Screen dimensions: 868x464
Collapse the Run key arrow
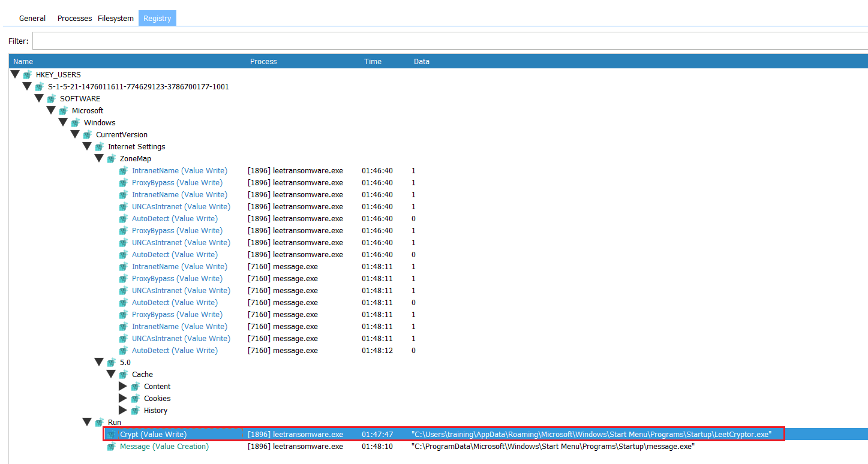click(87, 422)
